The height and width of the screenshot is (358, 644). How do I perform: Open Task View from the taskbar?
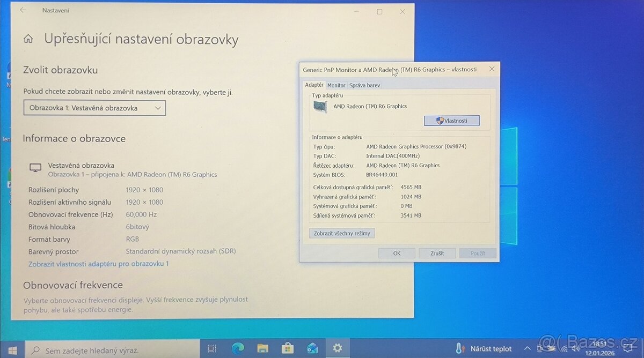(212, 349)
